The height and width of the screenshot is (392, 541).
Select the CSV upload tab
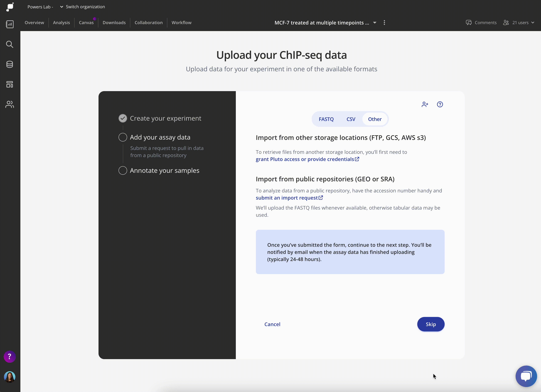click(x=351, y=119)
